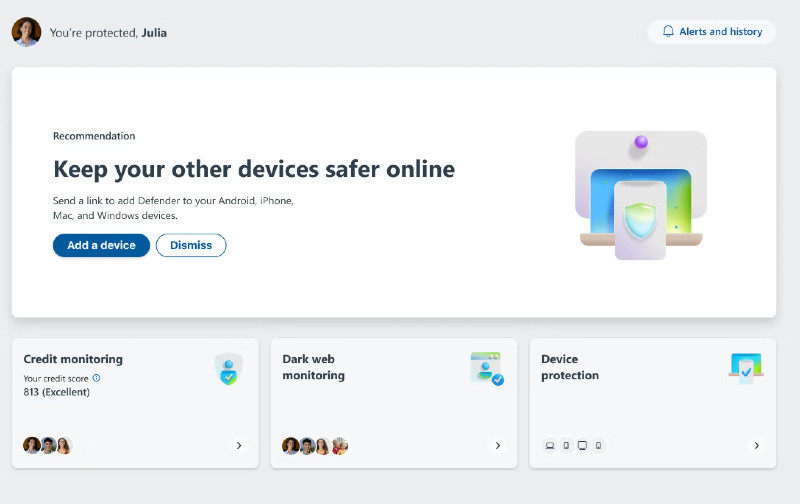Viewport: 800px width, 504px height.
Task: Click the Dark web monitoring icon
Action: pos(486,368)
